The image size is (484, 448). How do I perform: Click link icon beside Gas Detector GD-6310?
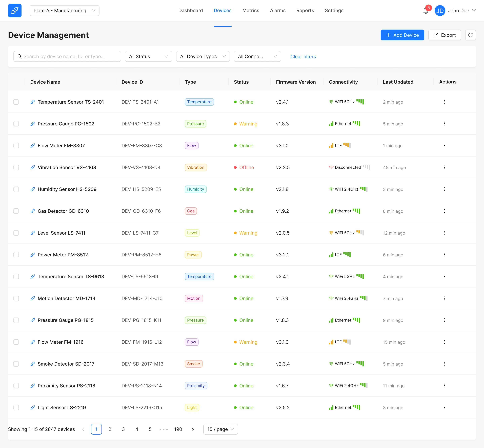(32, 211)
